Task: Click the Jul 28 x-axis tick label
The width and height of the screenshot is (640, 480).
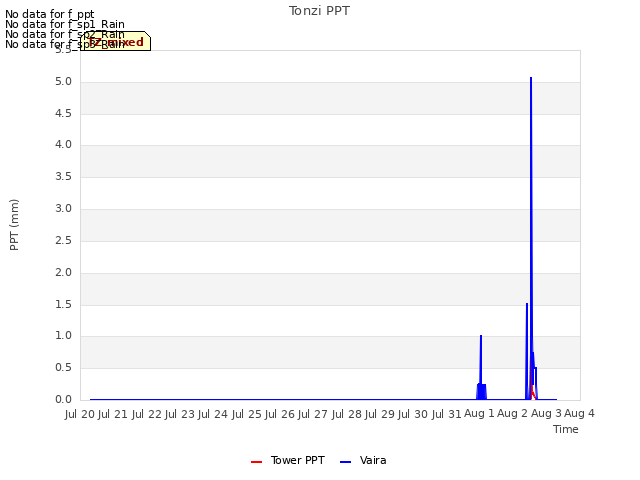Action: 346,414
